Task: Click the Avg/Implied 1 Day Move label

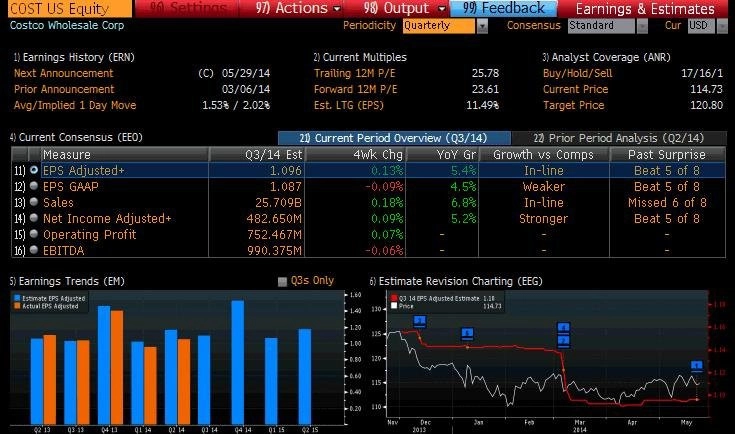Action: coord(75,105)
